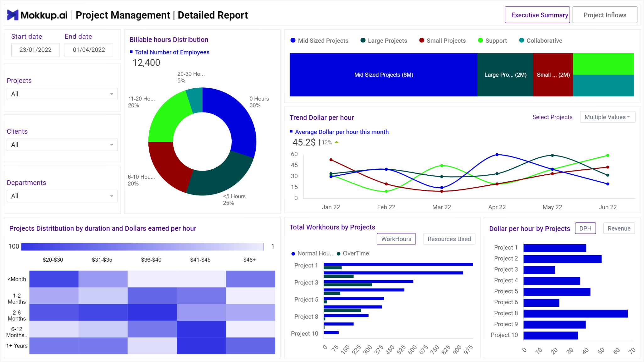This screenshot has width=644, height=362.
Task: Click the Select Projects label
Action: pyautogui.click(x=552, y=117)
